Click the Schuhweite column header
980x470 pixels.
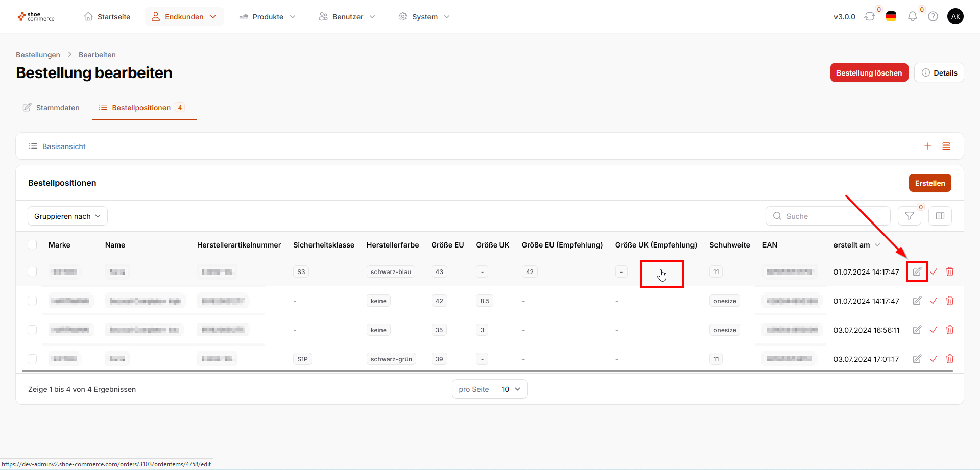click(x=730, y=245)
